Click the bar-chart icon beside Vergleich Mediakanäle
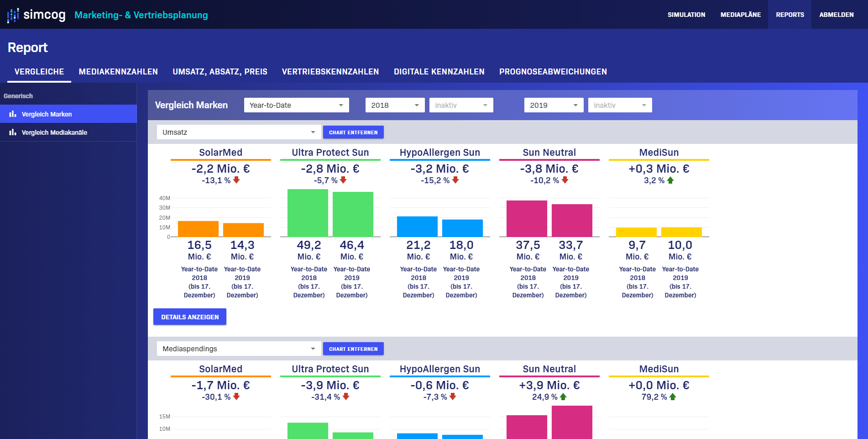 13,132
